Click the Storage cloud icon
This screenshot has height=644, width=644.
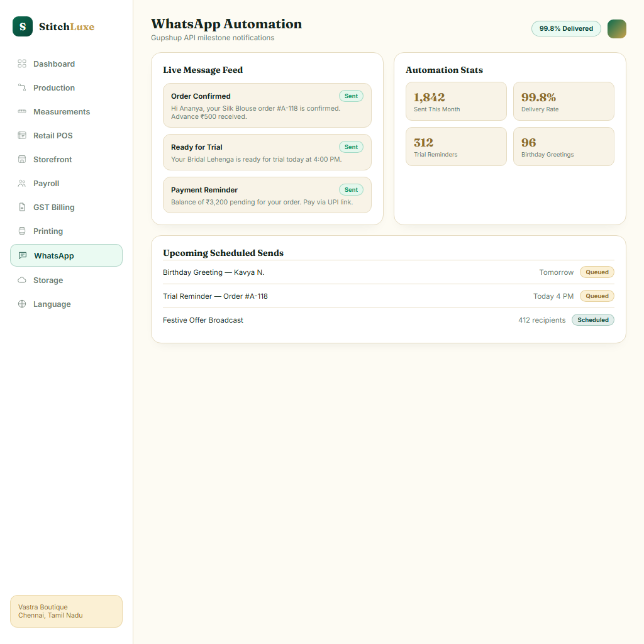point(22,280)
